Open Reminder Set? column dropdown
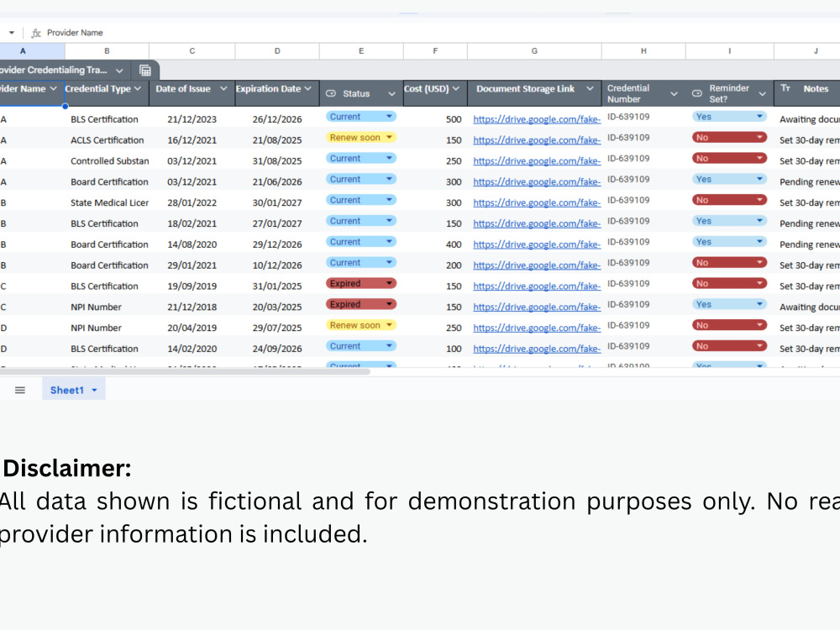The image size is (840, 630). coord(763,94)
